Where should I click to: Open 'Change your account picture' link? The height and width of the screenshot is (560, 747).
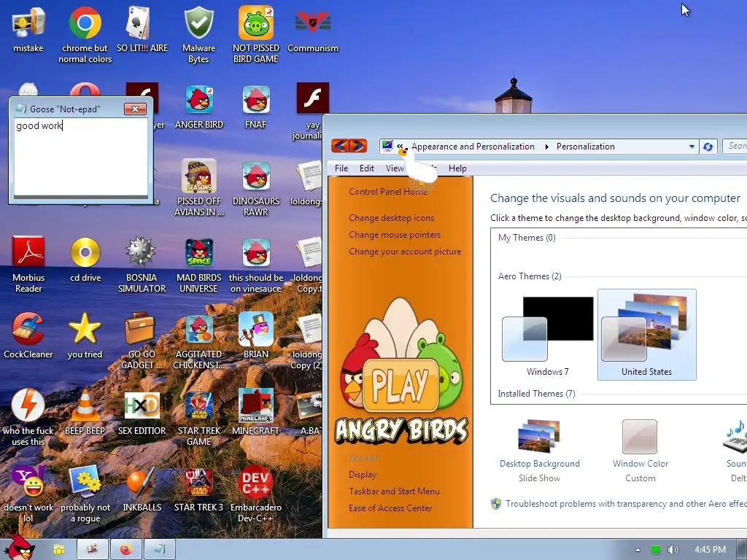point(405,252)
